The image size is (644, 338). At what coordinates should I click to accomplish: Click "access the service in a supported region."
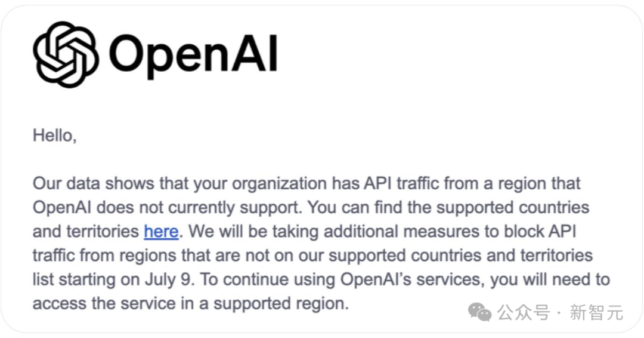191,304
